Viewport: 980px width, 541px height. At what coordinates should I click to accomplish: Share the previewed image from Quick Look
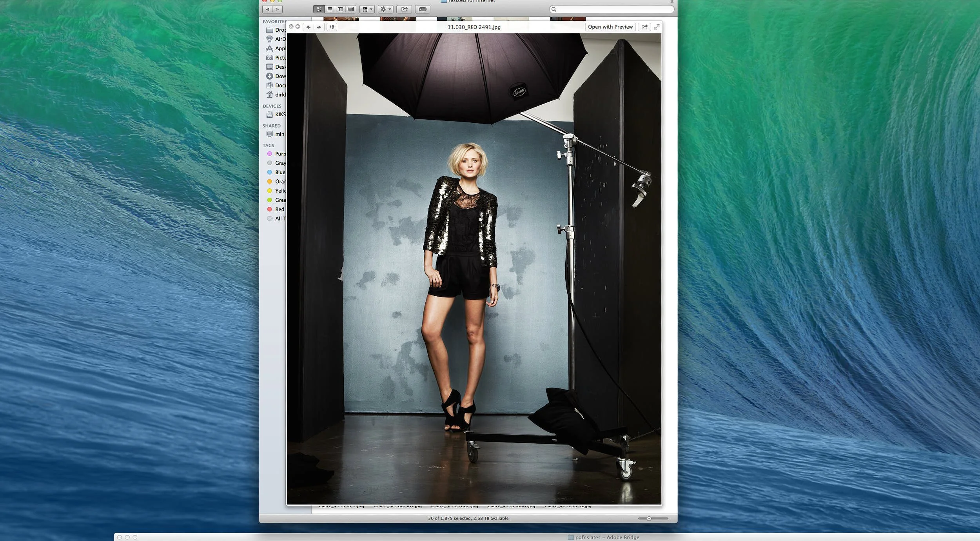(x=644, y=27)
